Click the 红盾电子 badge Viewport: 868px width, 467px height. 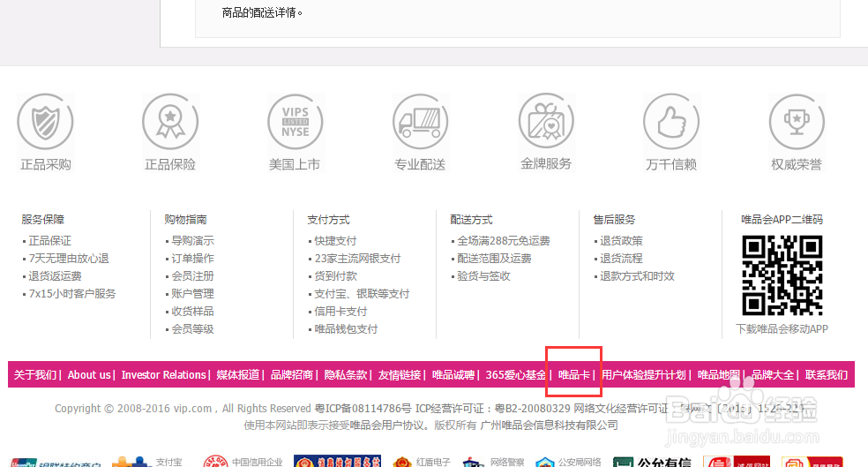(x=422, y=462)
